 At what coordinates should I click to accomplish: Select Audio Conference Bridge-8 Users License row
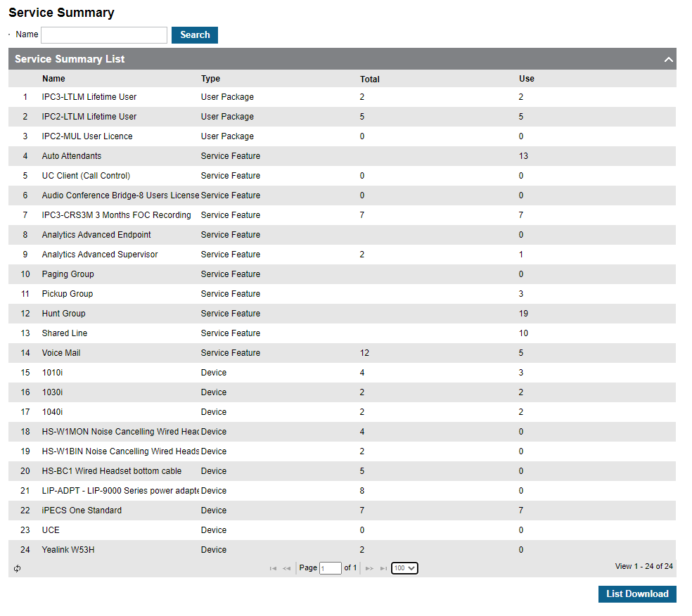[342, 195]
